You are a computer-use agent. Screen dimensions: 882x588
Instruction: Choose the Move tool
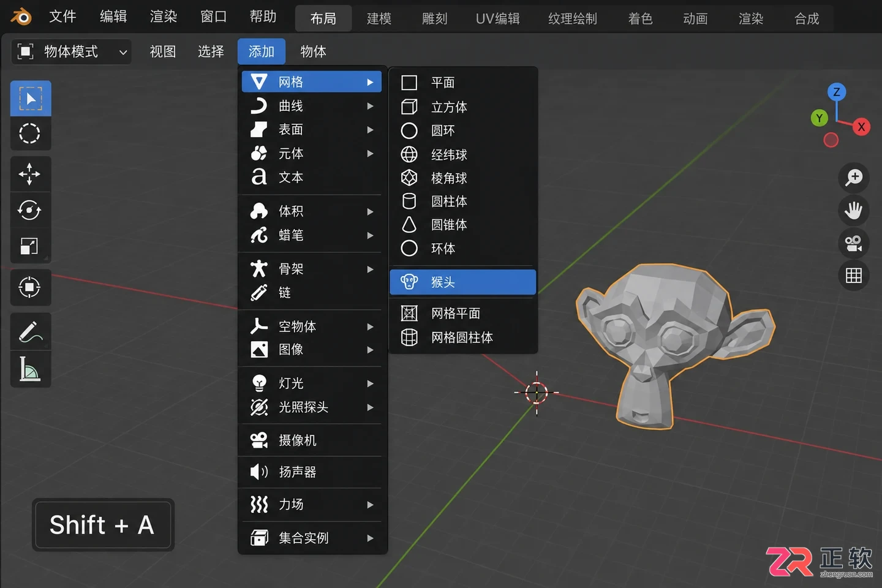click(31, 175)
